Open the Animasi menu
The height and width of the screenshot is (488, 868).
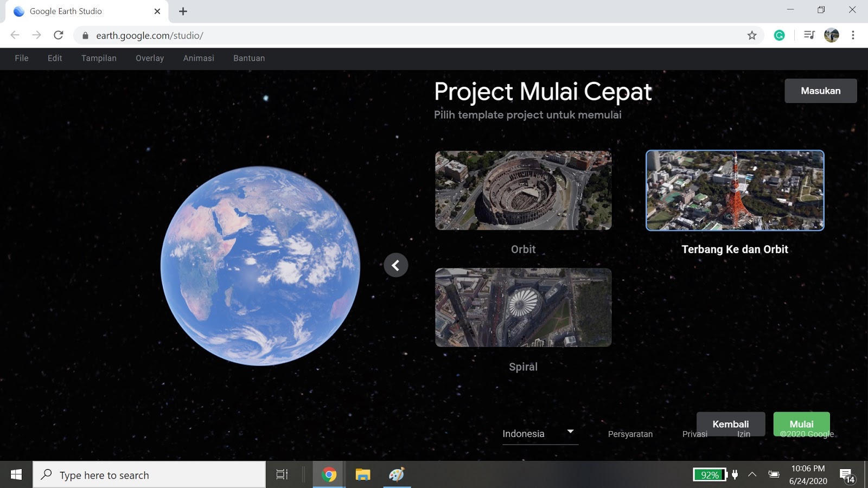point(198,58)
